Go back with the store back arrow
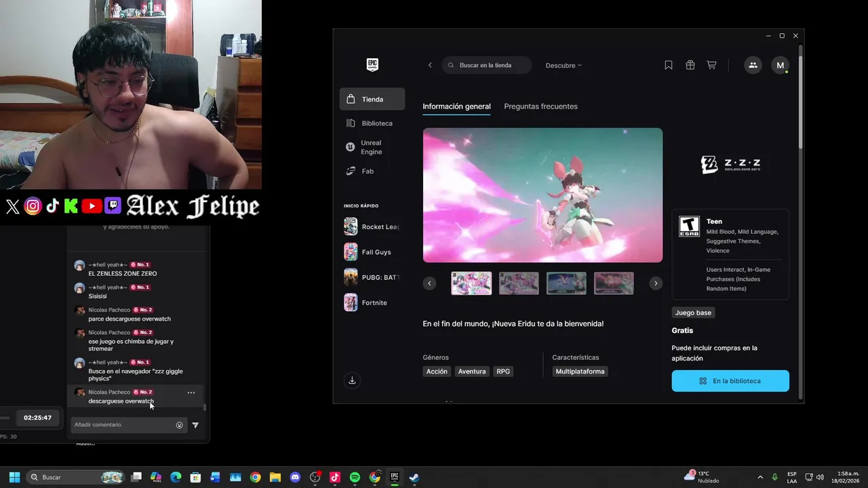Viewport: 868px width, 488px height. click(x=430, y=65)
